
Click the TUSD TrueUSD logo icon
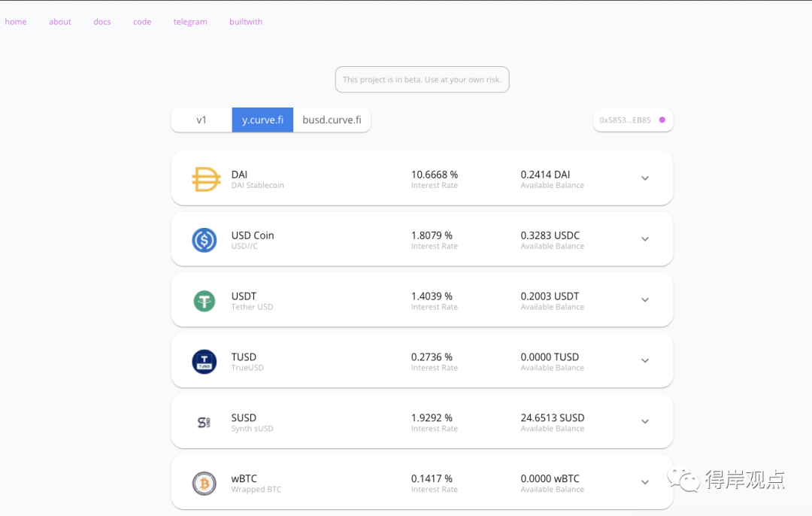pos(205,362)
